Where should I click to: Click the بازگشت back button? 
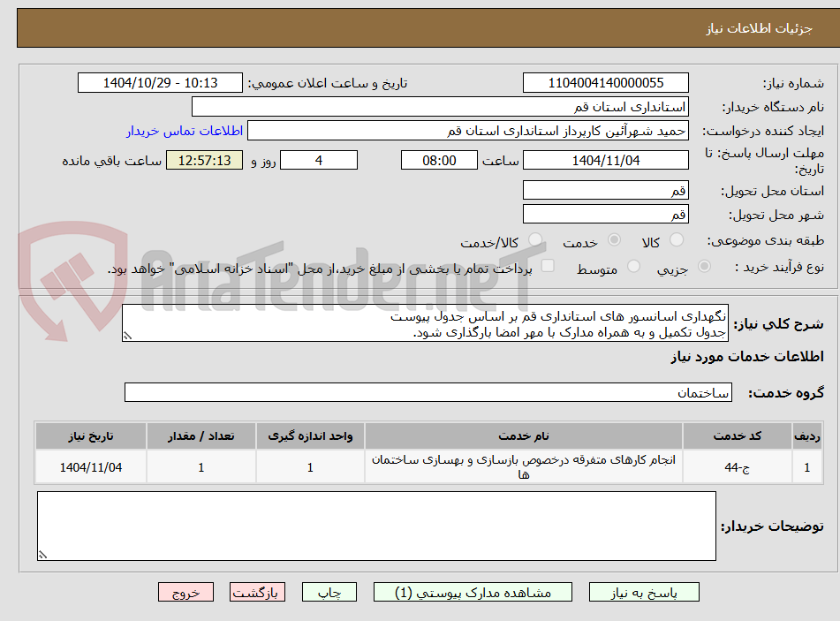coord(258,592)
